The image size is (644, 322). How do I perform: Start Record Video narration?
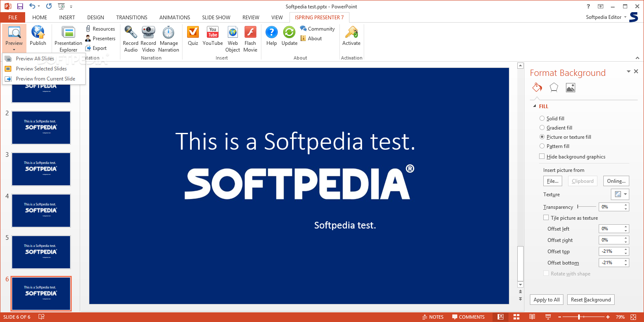coord(148,39)
